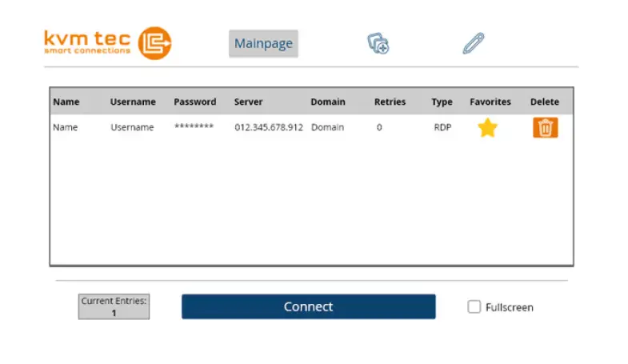Open the add new connection icon
The height and width of the screenshot is (364, 628).
point(378,43)
